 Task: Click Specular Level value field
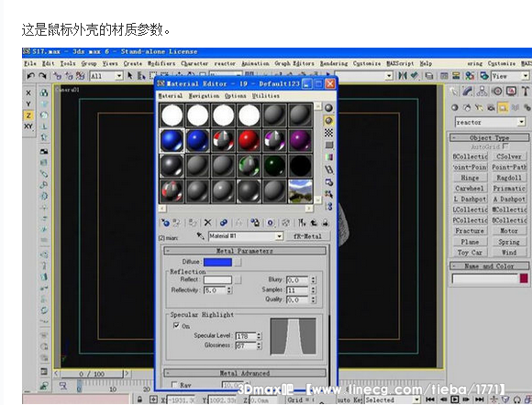pos(245,336)
